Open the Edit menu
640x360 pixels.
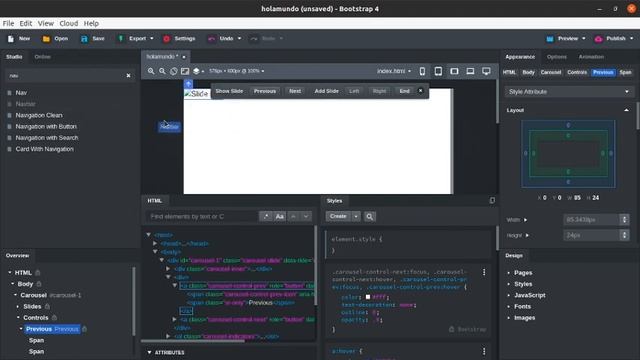[x=26, y=23]
